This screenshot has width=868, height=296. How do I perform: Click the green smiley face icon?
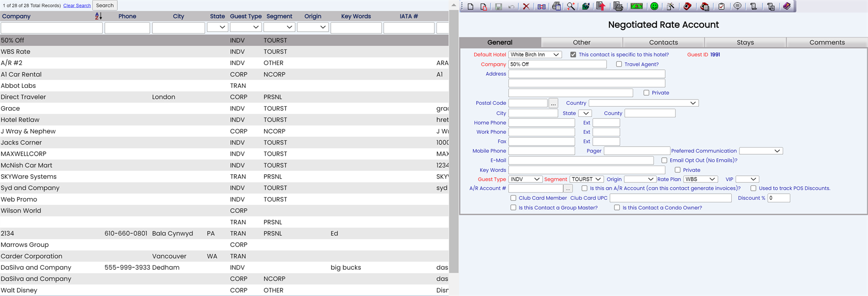pos(654,6)
